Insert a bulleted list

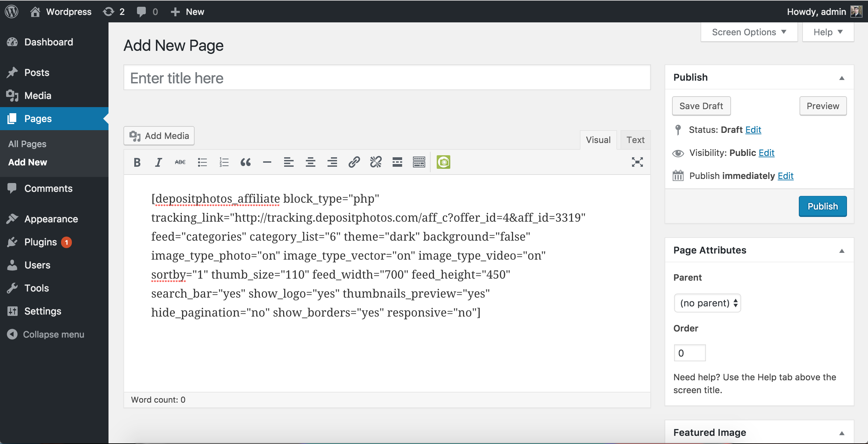tap(202, 162)
